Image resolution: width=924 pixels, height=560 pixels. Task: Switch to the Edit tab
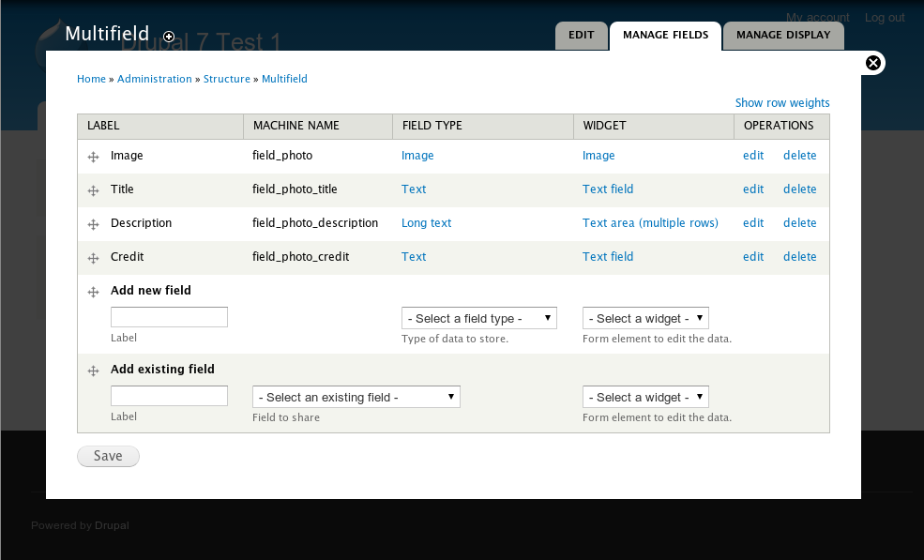(581, 36)
